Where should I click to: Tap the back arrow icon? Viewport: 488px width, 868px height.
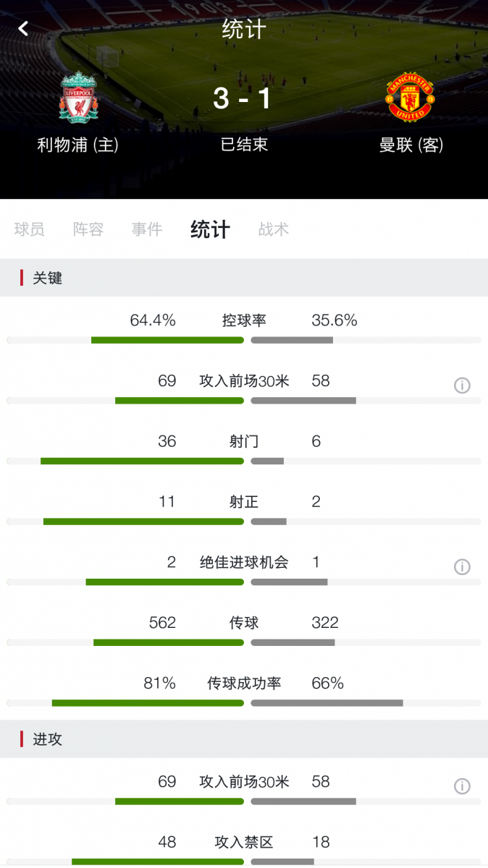tap(23, 28)
